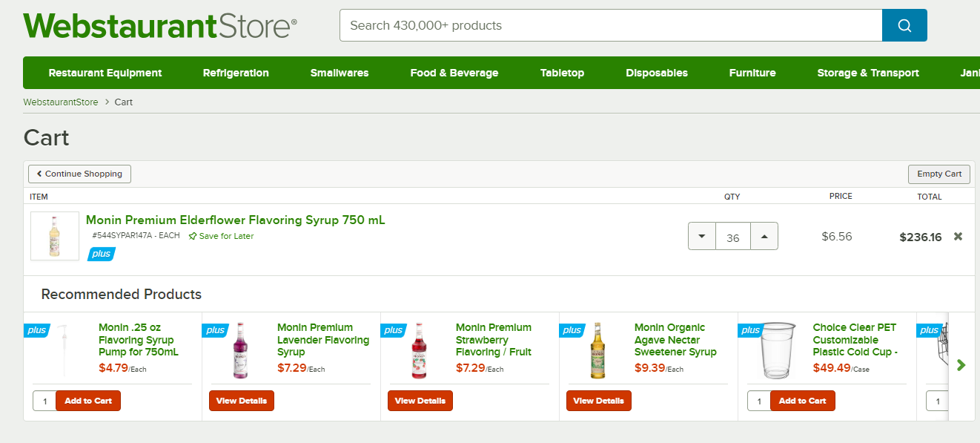Open the Refrigeration menu

[x=236, y=73]
